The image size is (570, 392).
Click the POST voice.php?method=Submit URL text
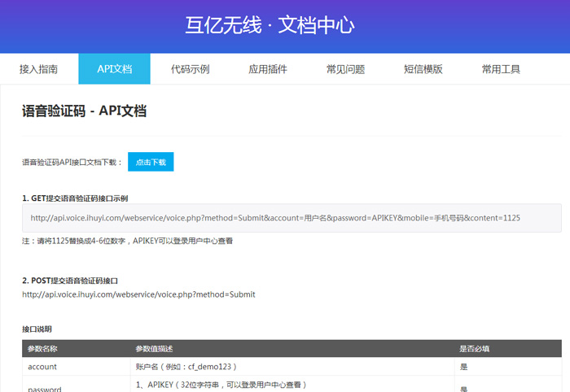point(138,294)
